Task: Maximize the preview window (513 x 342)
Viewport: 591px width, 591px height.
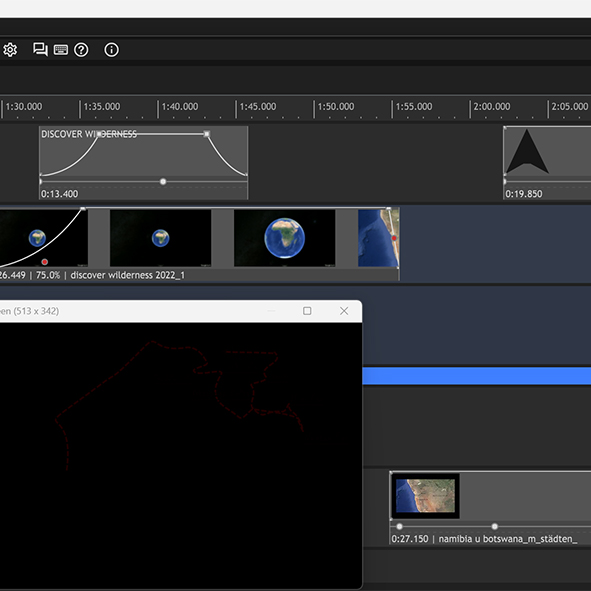Action: pos(307,311)
